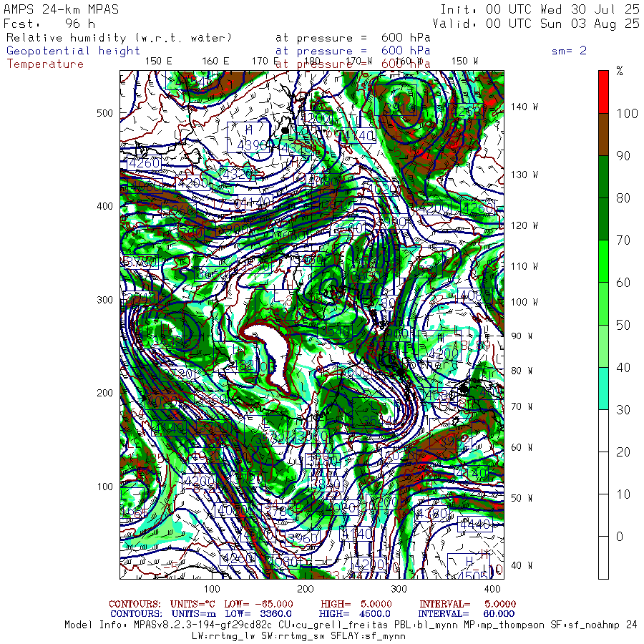
Task: Click the 'INTERVAL= 60.000' blue contour value
Action: 467,614
